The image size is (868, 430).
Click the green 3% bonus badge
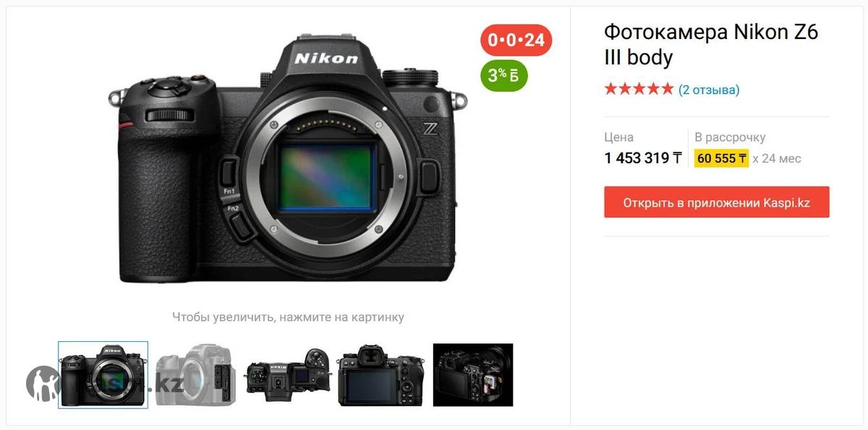point(504,75)
